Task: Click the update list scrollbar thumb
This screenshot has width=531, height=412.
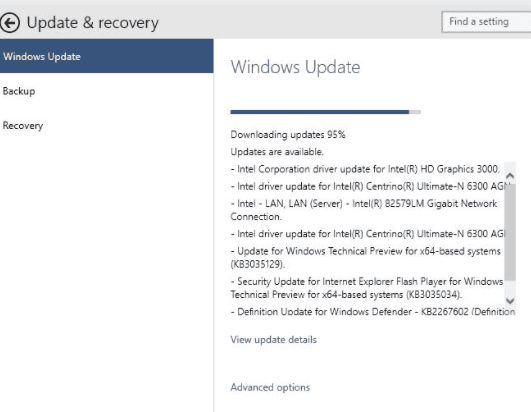Action: click(x=510, y=232)
